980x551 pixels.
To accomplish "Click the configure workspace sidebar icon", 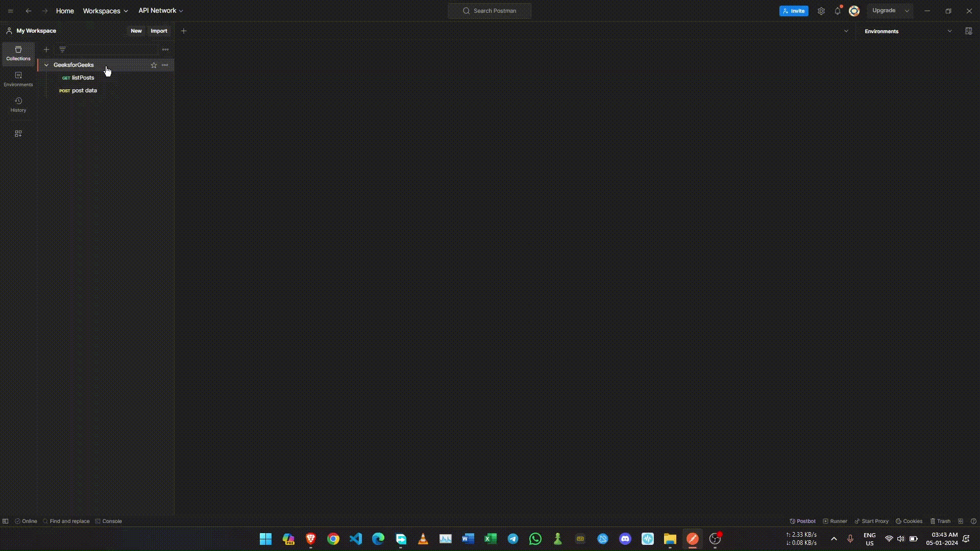I will click(18, 134).
